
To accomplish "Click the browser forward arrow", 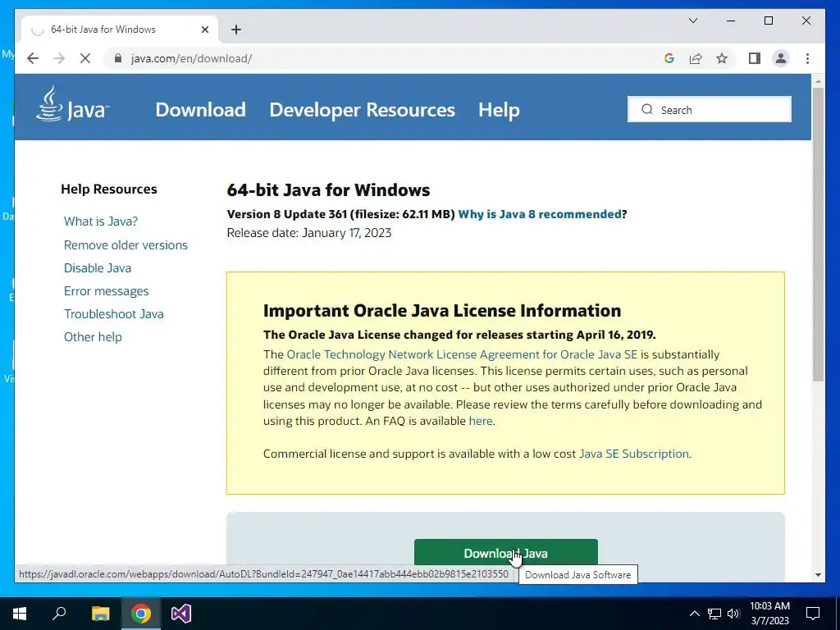I will coord(59,58).
